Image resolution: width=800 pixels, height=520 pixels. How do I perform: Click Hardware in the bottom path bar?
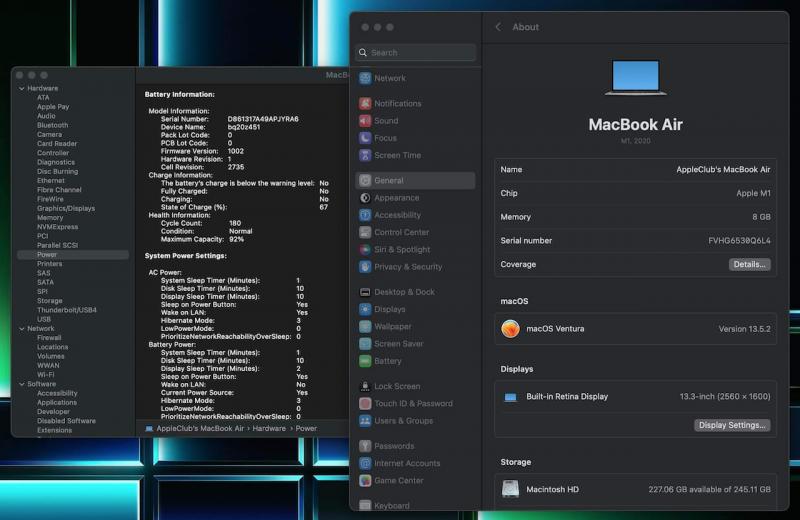269,429
